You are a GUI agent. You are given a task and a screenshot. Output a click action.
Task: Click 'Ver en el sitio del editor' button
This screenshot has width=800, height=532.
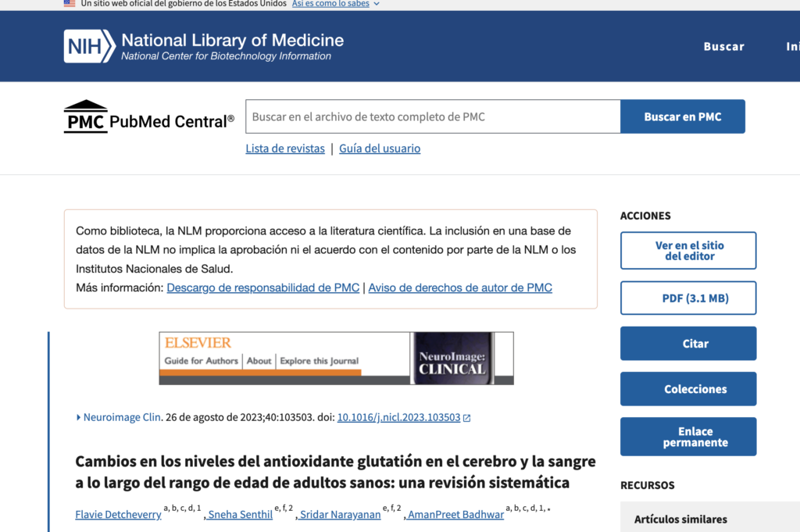tap(688, 251)
